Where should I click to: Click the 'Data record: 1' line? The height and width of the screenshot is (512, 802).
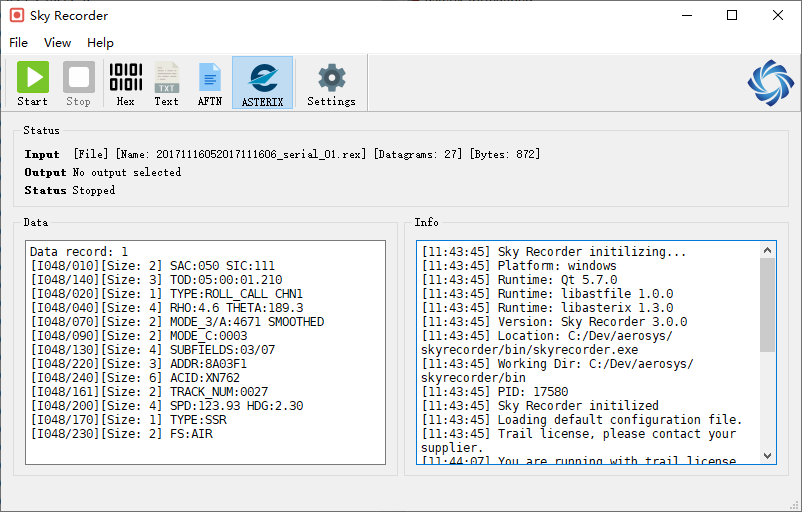pos(79,252)
